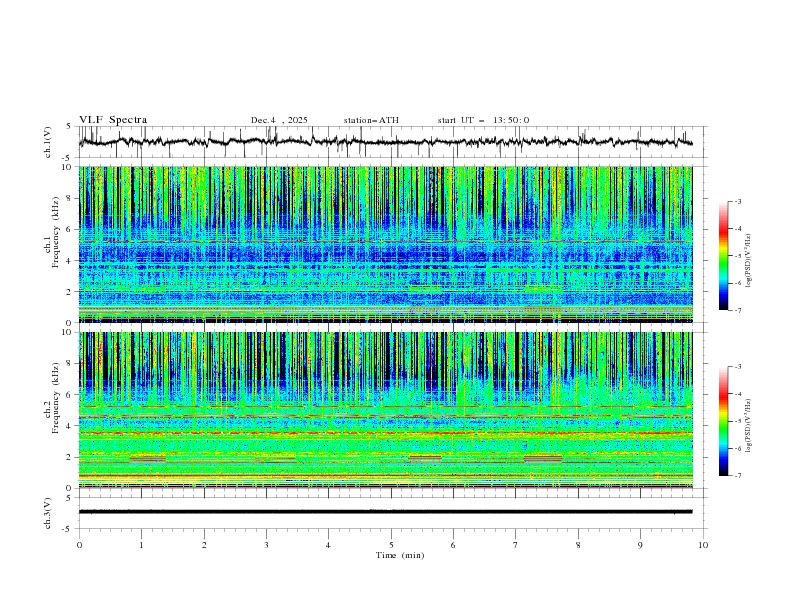This screenshot has height=612, width=792.
Task: Click the ch.1 spectrogram color scale bar
Action: (x=723, y=255)
